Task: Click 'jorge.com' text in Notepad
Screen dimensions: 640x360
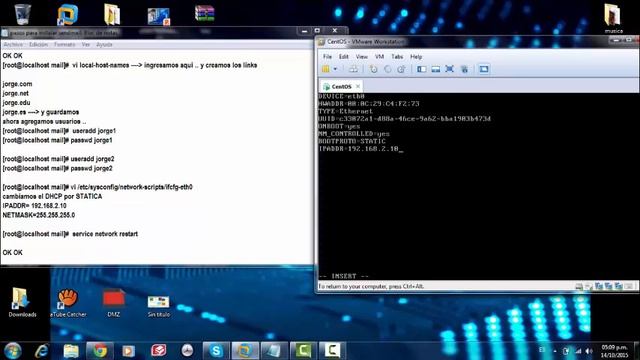Action: [17, 84]
